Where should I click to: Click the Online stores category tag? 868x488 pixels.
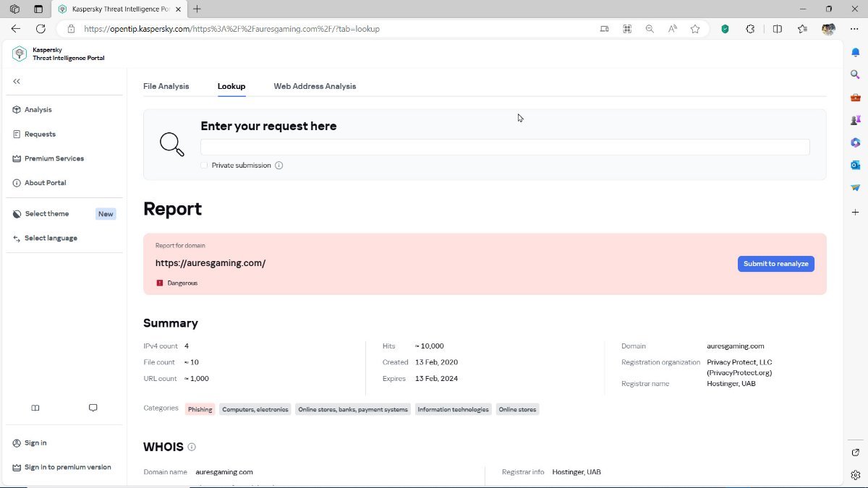coord(517,409)
